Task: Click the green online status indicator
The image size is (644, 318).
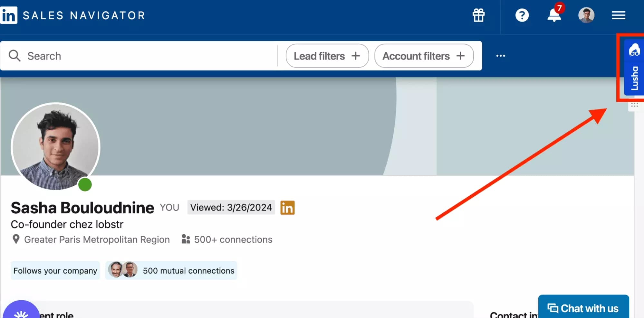Action: pos(85,184)
